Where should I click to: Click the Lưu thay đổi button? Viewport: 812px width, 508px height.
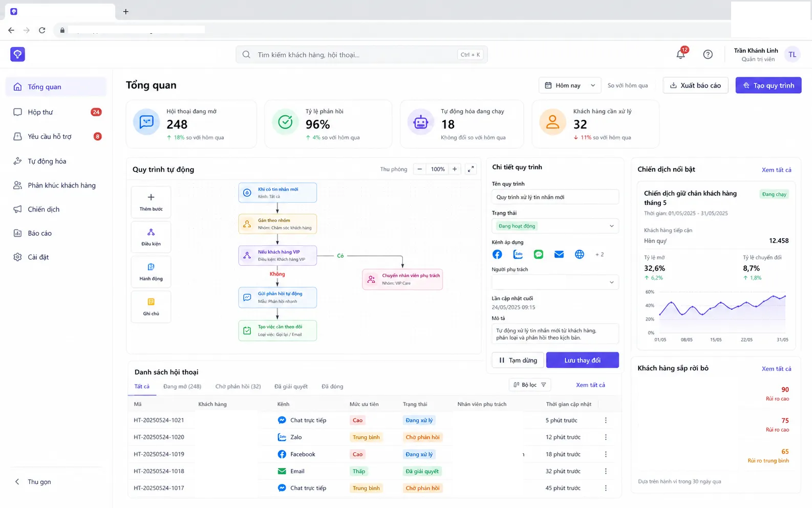[x=583, y=361]
